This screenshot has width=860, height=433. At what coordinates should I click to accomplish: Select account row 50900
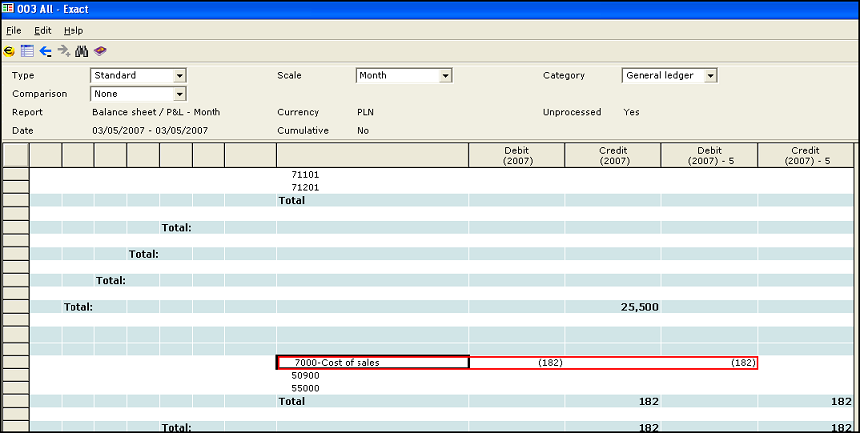(x=305, y=376)
